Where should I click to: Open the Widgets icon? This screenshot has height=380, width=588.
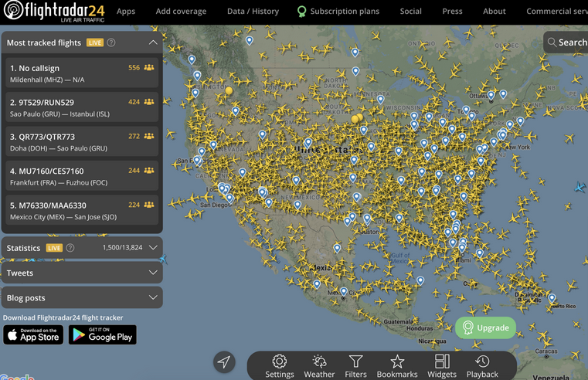pyautogui.click(x=442, y=361)
